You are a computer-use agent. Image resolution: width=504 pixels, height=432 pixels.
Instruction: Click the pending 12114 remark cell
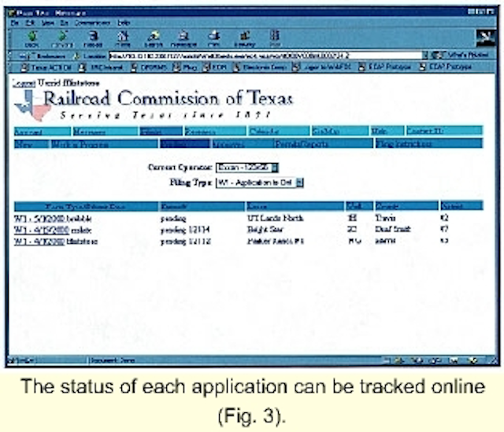[186, 230]
